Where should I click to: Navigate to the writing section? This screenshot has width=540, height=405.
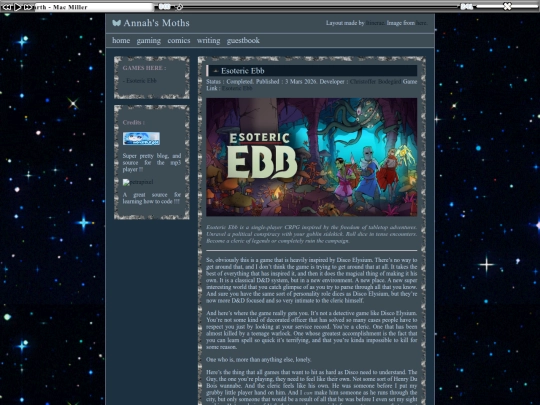208,41
